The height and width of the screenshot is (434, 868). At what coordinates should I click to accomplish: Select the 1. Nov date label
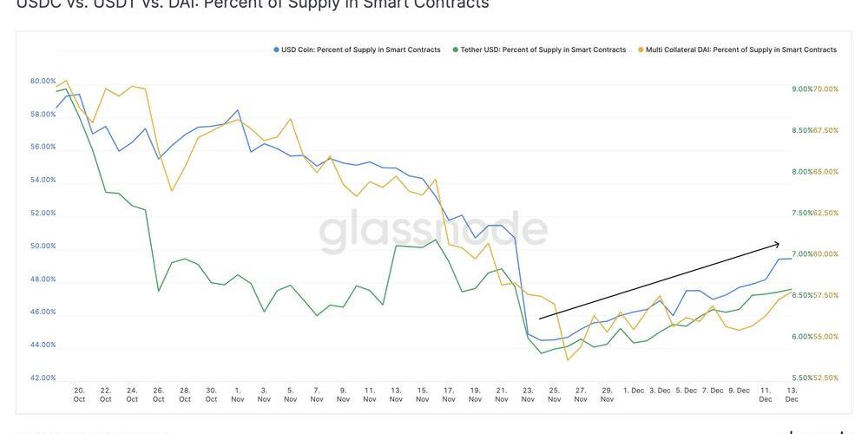(238, 394)
